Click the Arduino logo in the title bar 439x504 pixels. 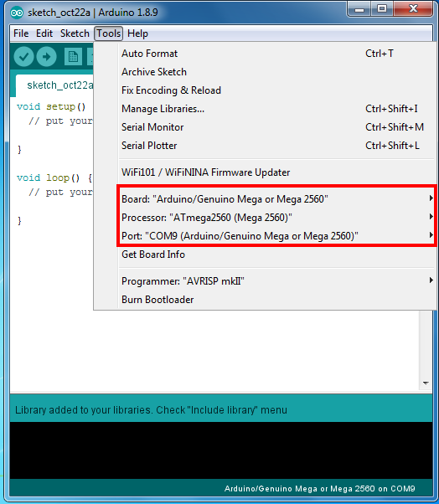coord(17,13)
